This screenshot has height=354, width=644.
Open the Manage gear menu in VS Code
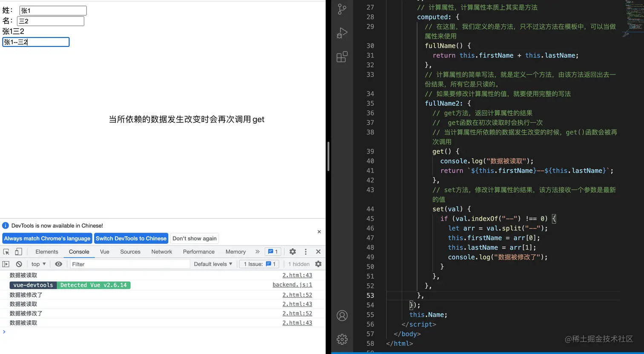tap(342, 339)
